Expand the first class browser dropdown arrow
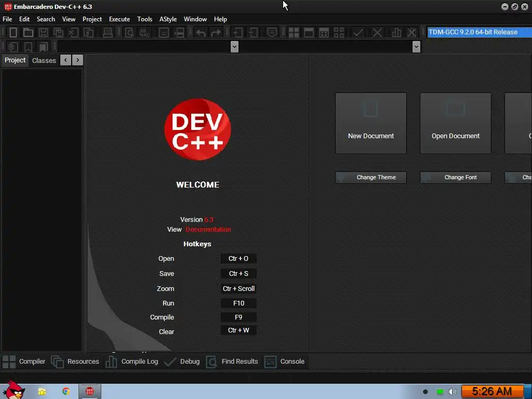 click(x=234, y=46)
